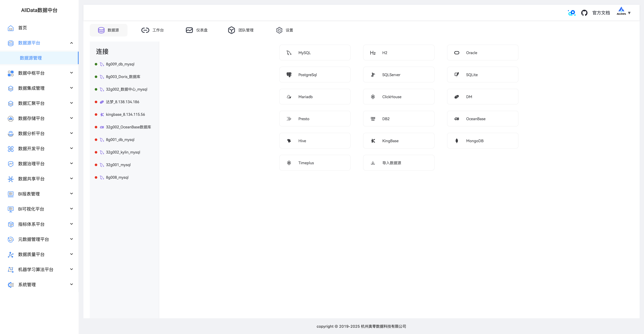Collapse the 数据源平台 menu
This screenshot has height=334, width=644.
point(39,43)
